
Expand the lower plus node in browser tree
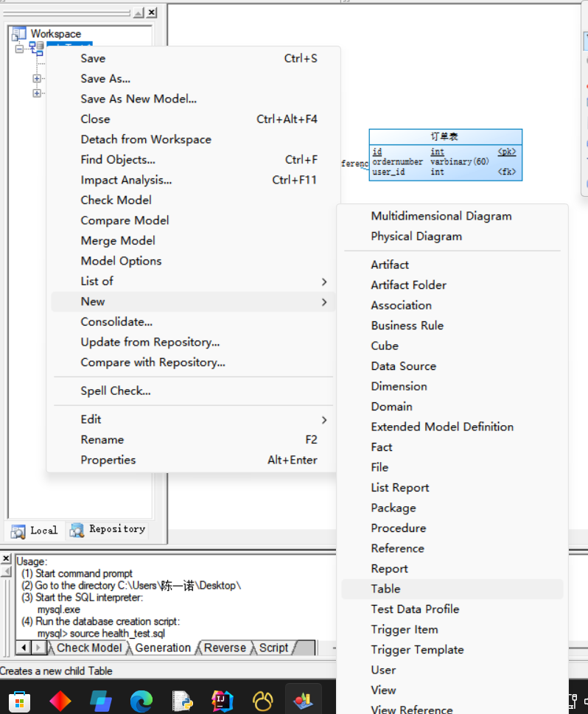37,93
